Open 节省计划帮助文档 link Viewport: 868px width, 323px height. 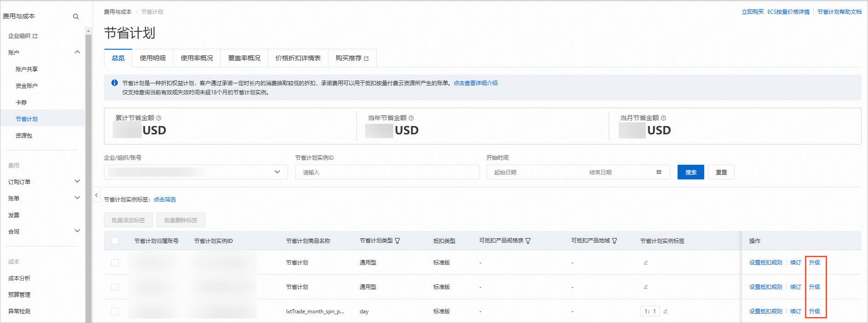tap(839, 12)
